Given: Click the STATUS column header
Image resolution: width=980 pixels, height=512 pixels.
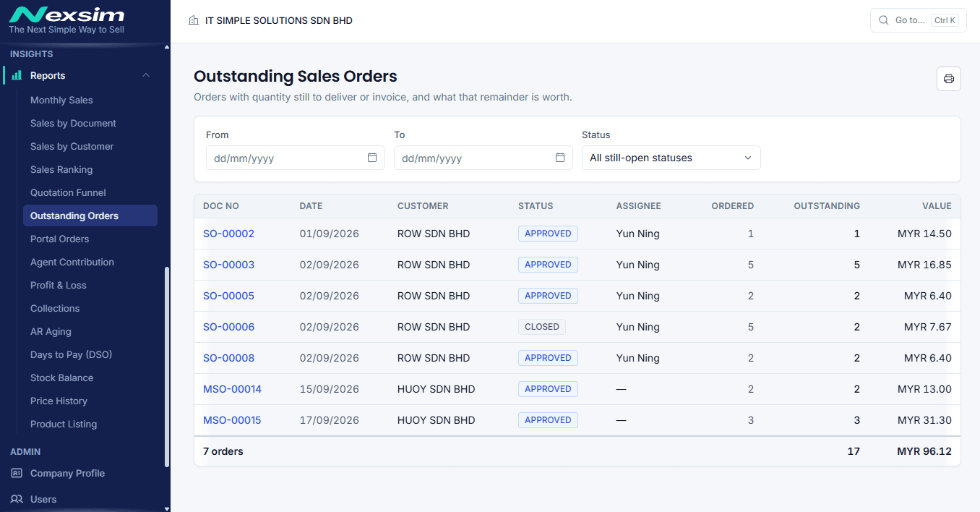Looking at the screenshot, I should click(536, 206).
